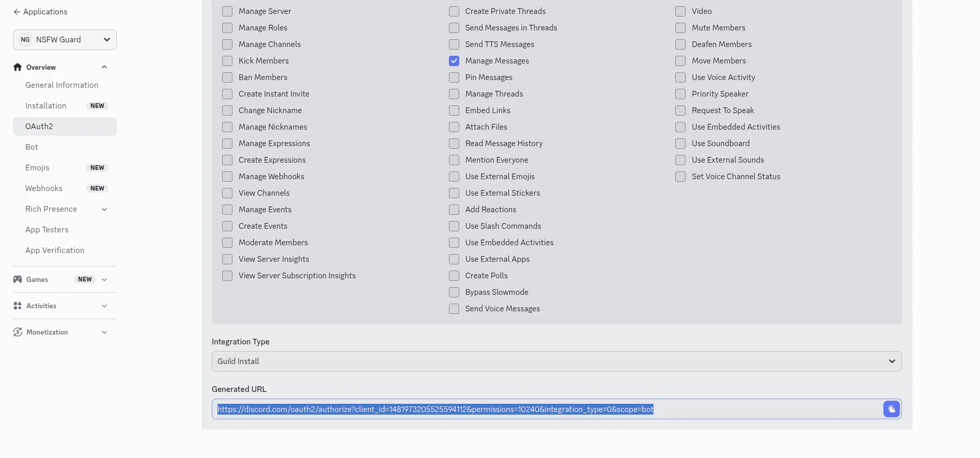
Task: Open the Integration Type dropdown
Action: point(556,361)
